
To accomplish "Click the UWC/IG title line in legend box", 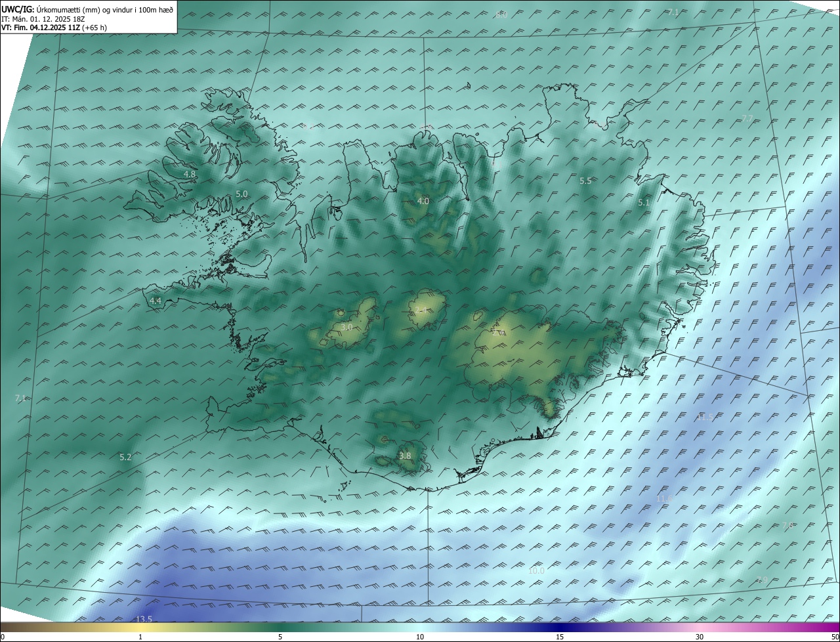I will (x=87, y=9).
